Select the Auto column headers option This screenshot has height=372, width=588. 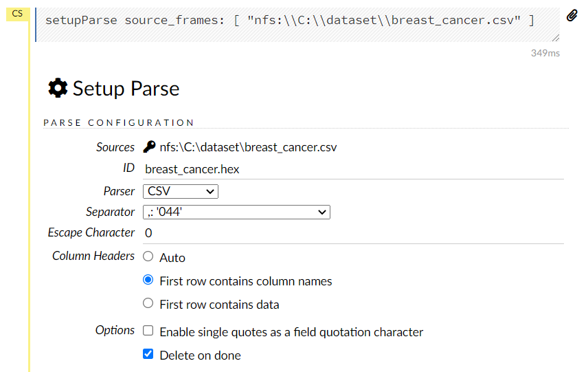(148, 257)
